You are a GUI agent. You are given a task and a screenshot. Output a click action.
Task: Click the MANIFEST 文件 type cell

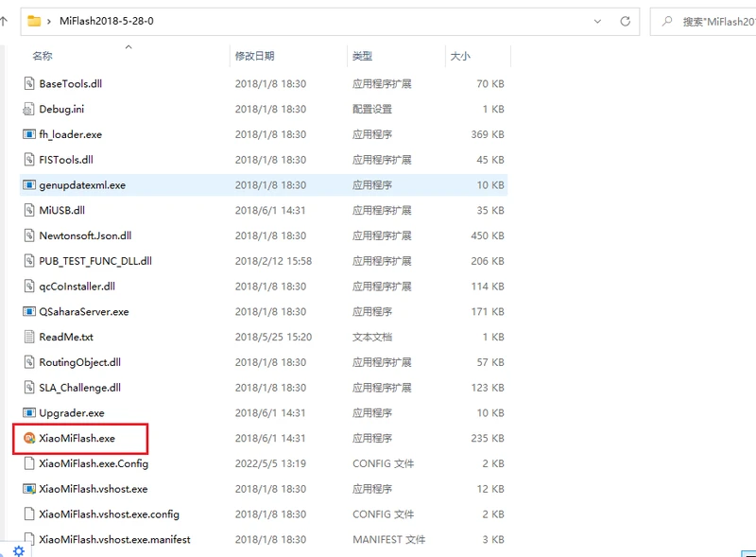tap(389, 539)
